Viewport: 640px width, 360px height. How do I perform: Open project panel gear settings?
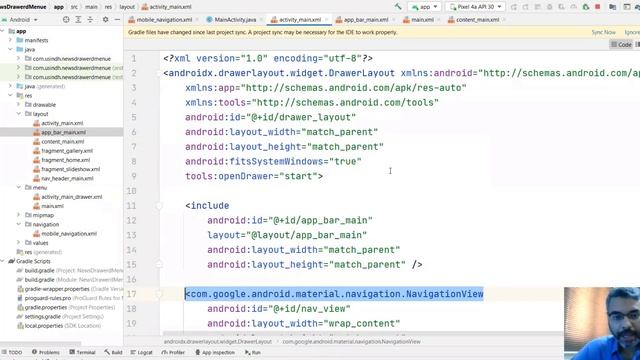(x=105, y=20)
